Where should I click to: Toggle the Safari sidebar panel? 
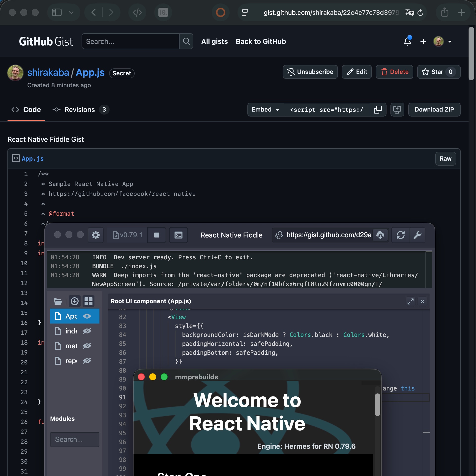coord(57,12)
